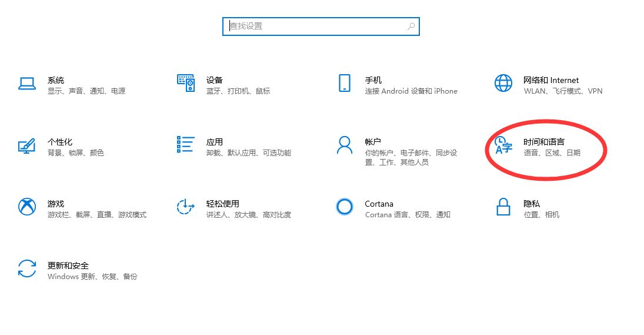Open the 隐私 padlock icon
This screenshot has width=644, height=335.
coord(503,207)
